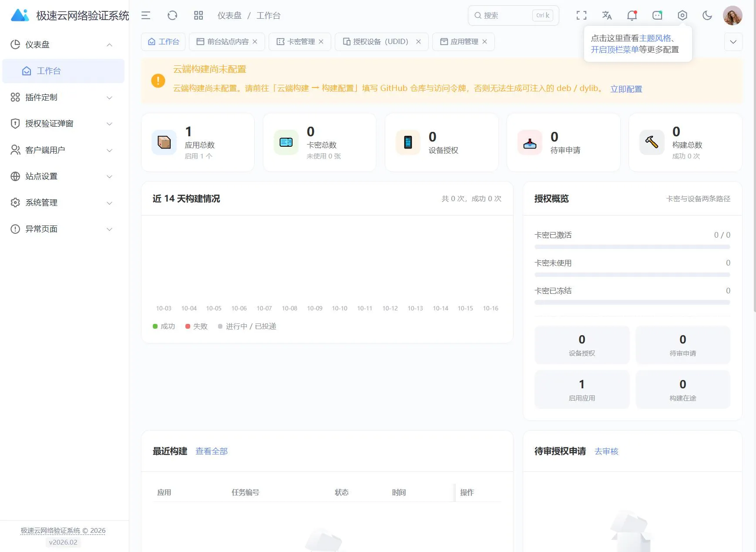Open the language translation icon

pyautogui.click(x=607, y=16)
